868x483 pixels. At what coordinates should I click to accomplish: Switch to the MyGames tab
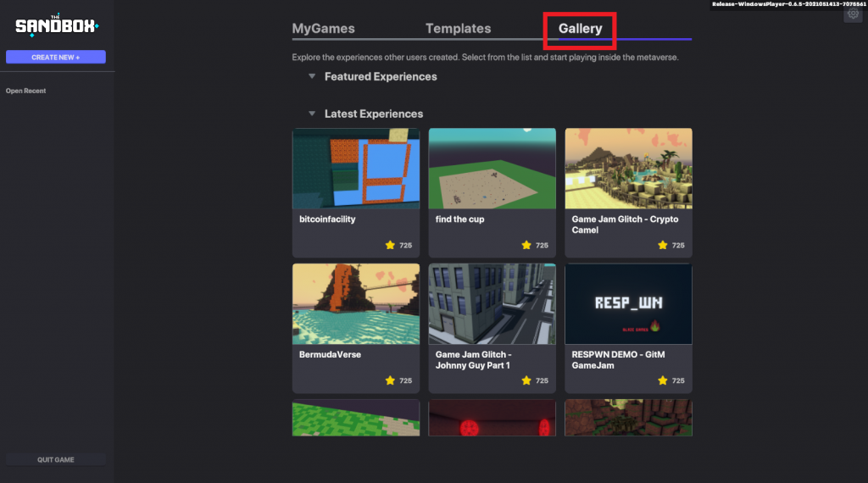tap(323, 29)
